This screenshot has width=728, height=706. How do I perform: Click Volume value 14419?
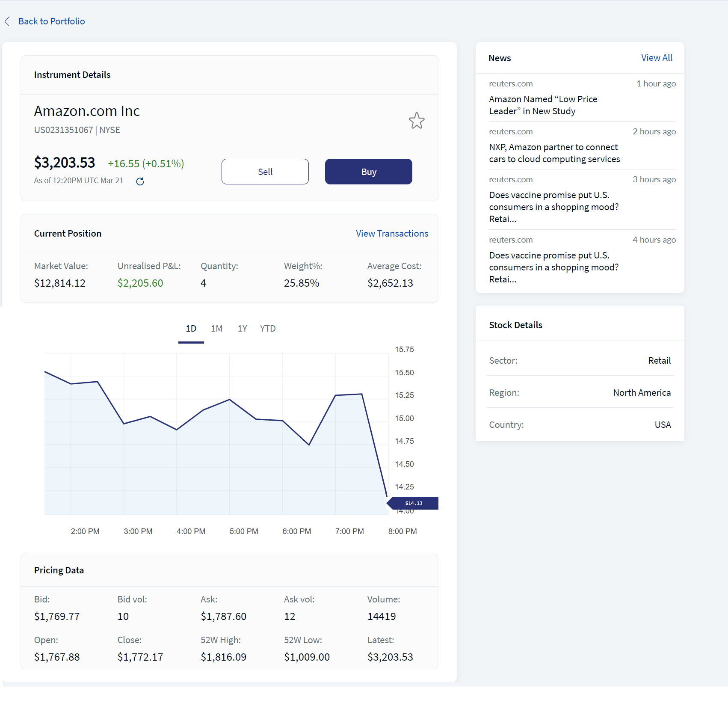(382, 617)
